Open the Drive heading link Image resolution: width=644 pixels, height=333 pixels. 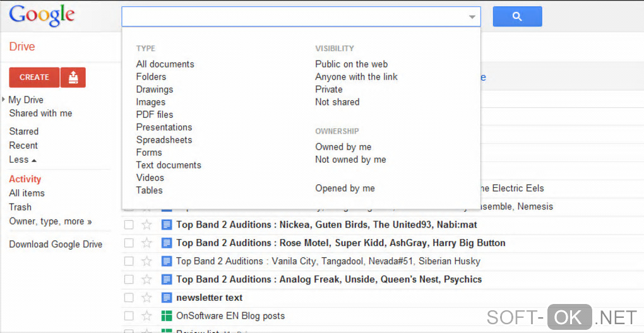[22, 46]
